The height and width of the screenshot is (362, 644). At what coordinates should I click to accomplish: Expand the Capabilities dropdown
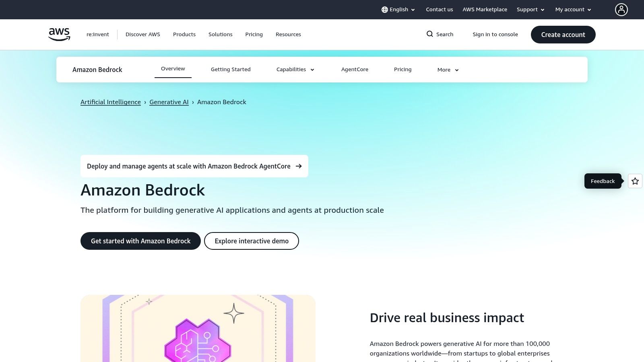tap(295, 69)
